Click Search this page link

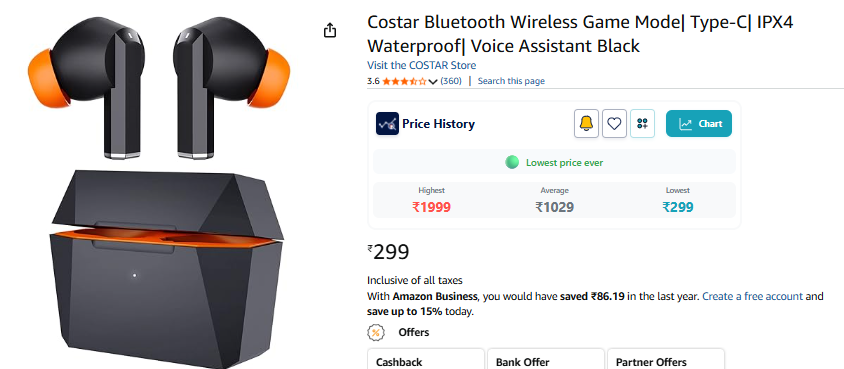pyautogui.click(x=511, y=81)
